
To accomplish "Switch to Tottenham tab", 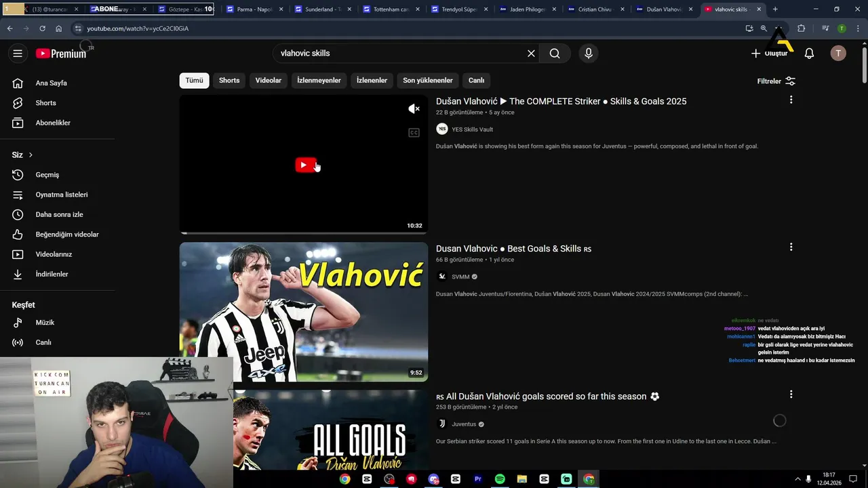I will point(391,9).
